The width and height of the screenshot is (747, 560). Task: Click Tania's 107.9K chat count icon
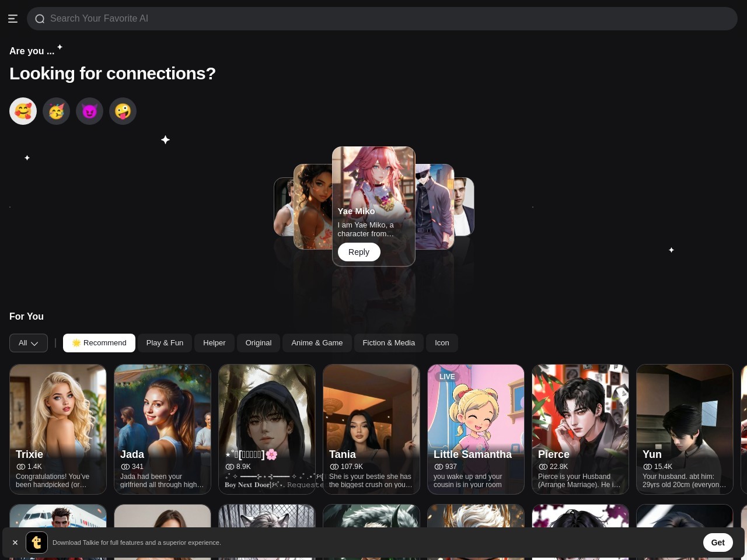point(334,467)
